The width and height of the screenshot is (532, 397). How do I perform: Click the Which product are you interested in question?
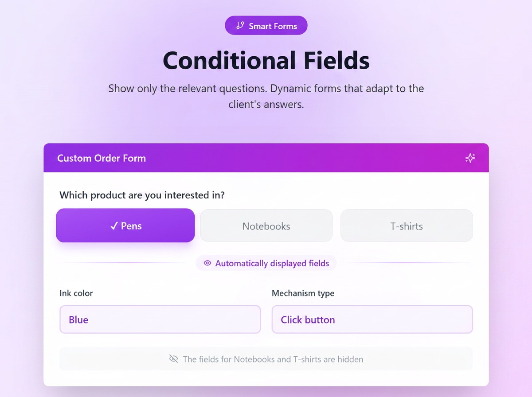click(142, 195)
